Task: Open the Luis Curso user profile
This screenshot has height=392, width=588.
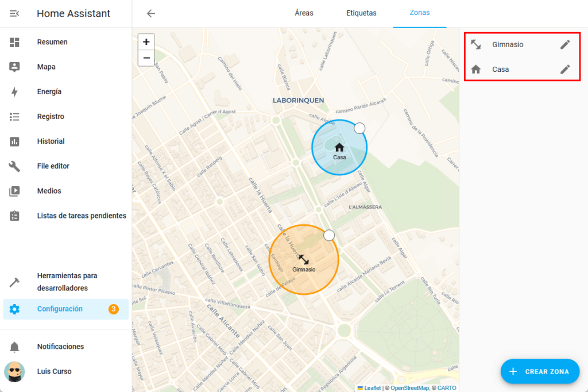Action: point(54,371)
